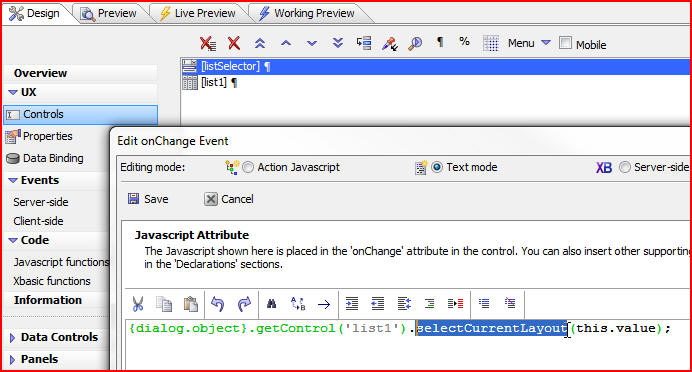Click inside the Javascript code editor

pos(408,345)
